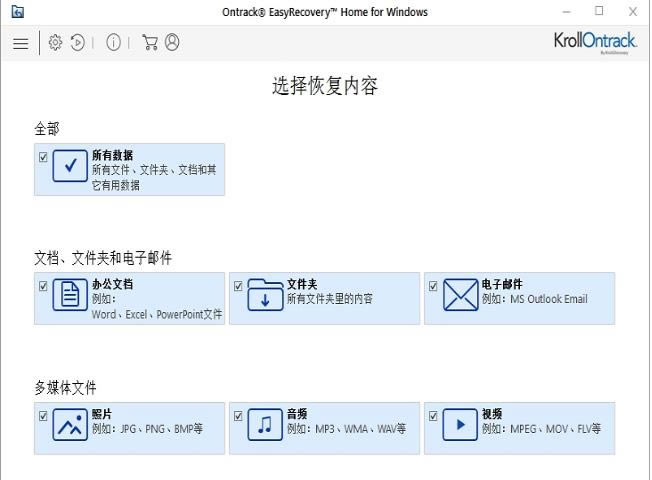Click the 音频 title text
652x480 pixels.
(x=297, y=414)
